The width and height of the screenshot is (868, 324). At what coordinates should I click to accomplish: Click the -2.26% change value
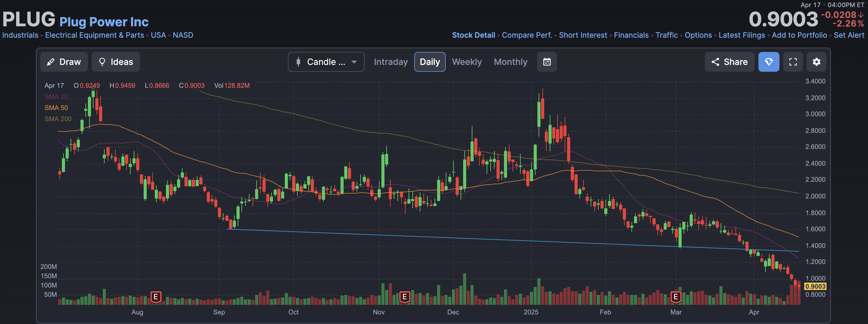848,24
